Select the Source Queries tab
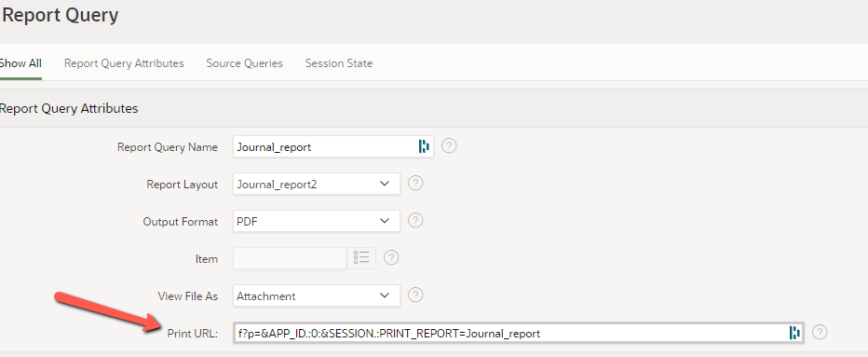The image size is (868, 357). [x=245, y=63]
